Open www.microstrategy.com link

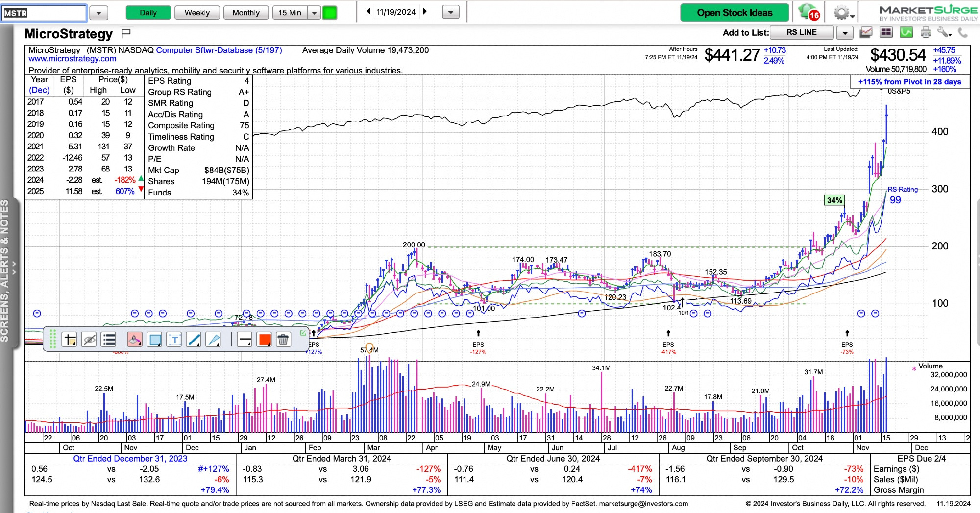pos(73,59)
